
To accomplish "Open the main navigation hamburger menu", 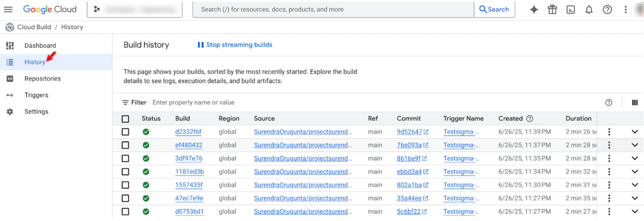I will click(x=8, y=9).
